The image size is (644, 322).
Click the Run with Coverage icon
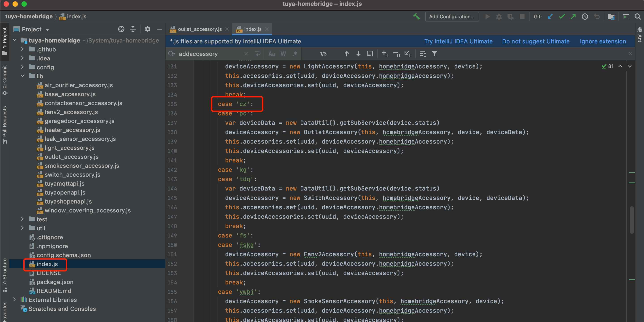[510, 17]
